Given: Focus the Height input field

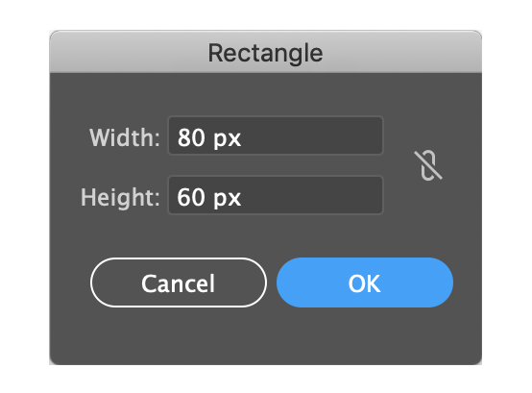Looking at the screenshot, I should pyautogui.click(x=276, y=195).
